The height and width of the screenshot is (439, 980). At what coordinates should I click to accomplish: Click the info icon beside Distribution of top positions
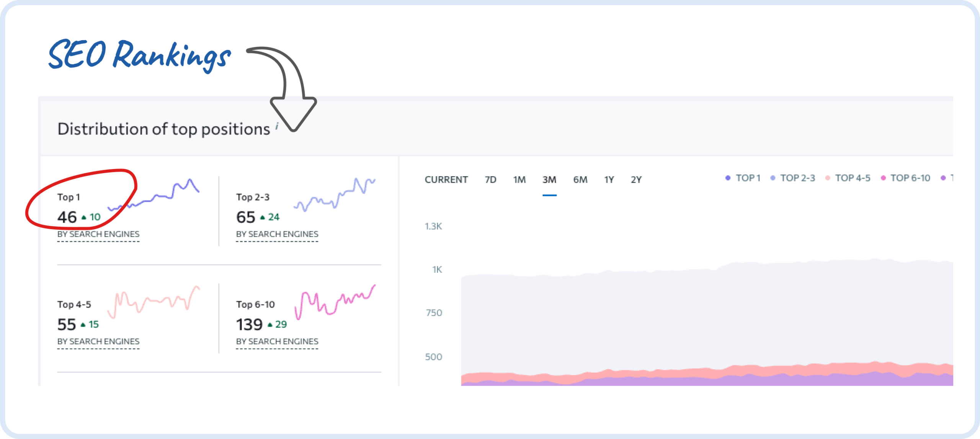pos(277,126)
